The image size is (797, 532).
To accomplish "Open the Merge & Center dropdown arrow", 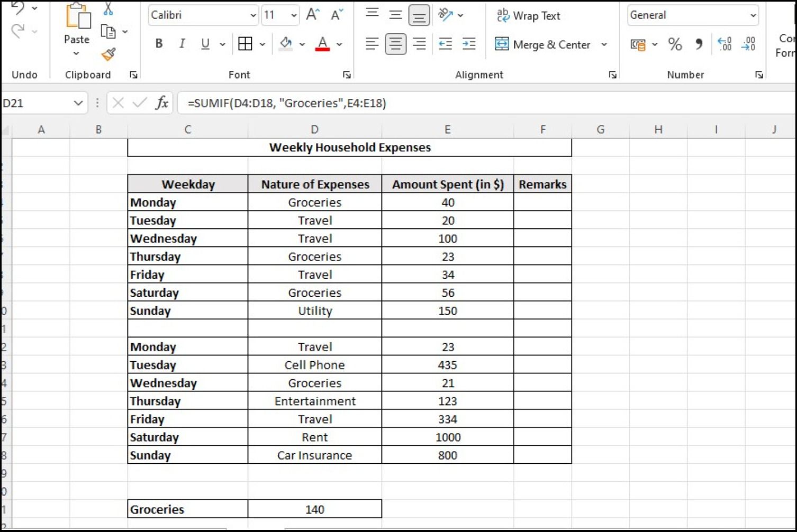I will 604,44.
